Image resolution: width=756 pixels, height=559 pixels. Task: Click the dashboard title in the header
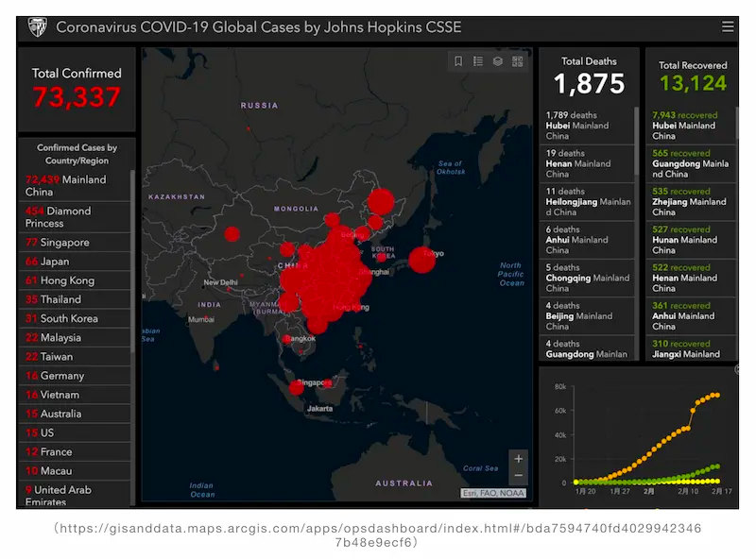[258, 27]
